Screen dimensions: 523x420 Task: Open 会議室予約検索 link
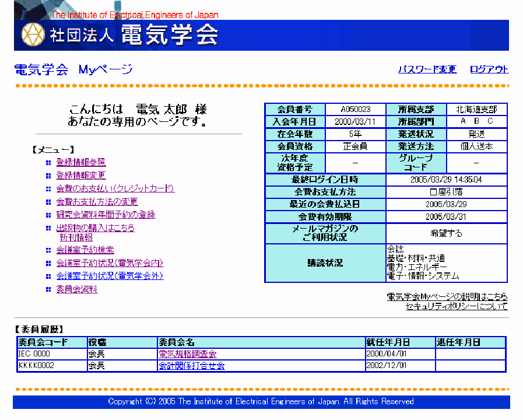pos(85,250)
